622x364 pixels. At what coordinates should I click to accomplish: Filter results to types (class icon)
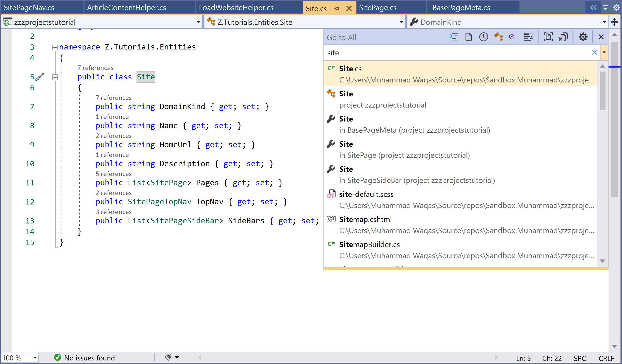tap(498, 37)
